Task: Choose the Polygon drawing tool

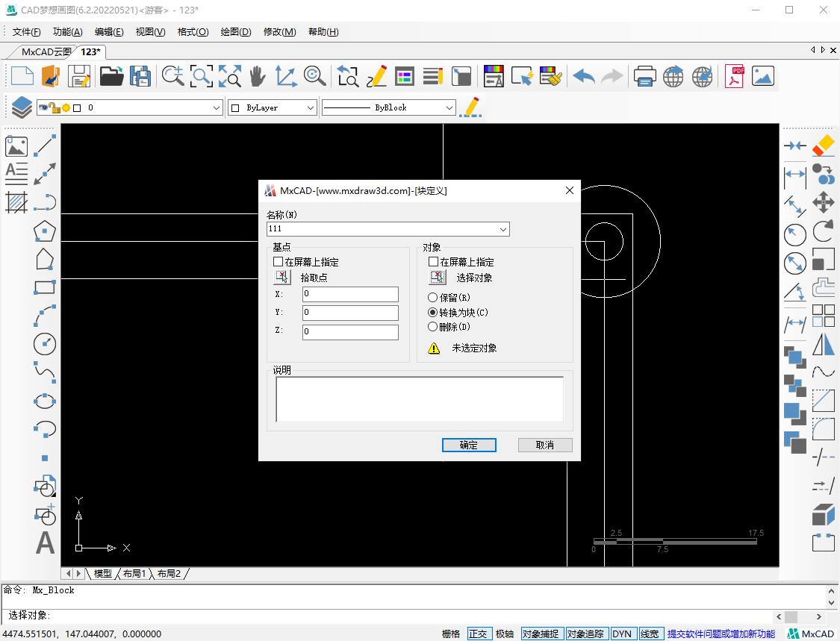Action: (45, 231)
